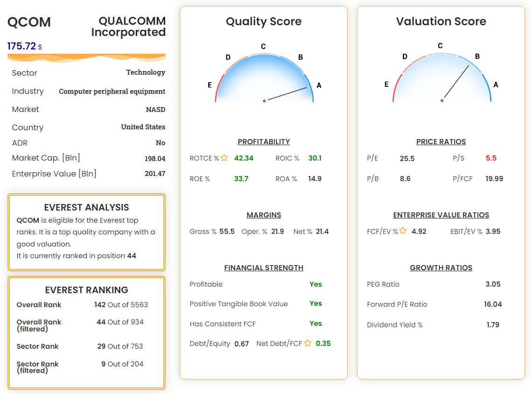
Task: Open the MARGINS underlined heading
Action: [x=264, y=215]
